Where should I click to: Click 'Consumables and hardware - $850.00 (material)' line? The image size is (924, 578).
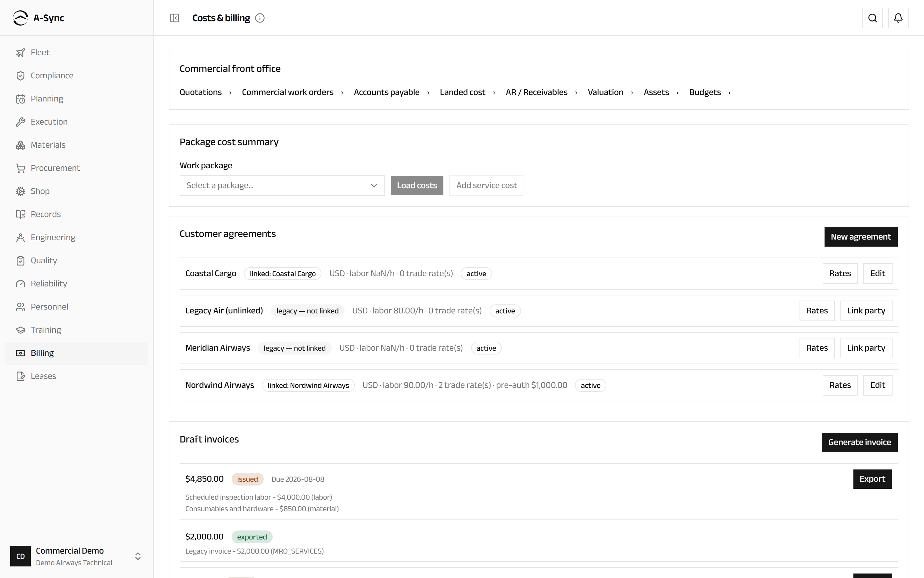262,509
